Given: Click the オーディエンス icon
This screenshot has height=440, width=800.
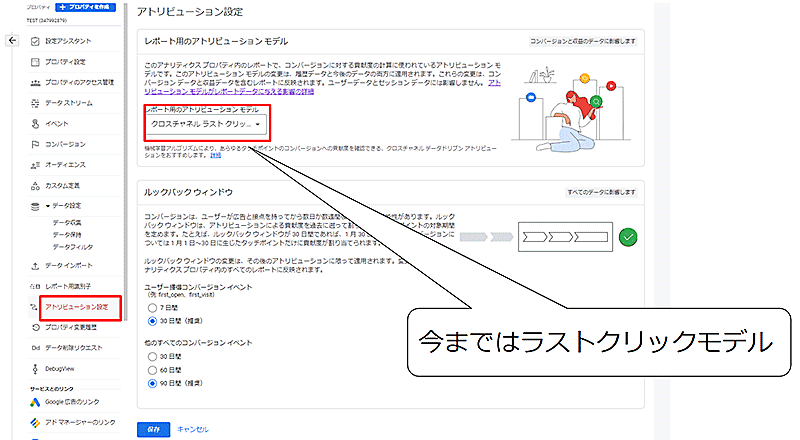Looking at the screenshot, I should click(35, 164).
